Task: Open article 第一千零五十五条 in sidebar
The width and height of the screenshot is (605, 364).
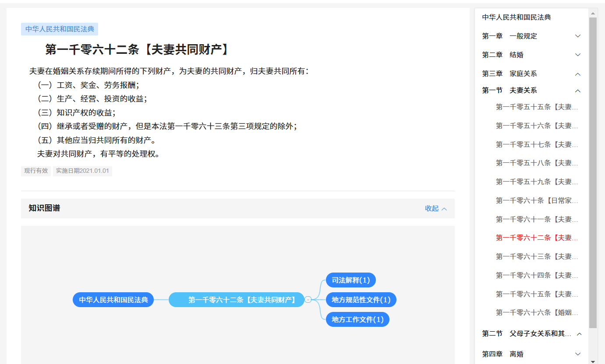Action: (537, 107)
